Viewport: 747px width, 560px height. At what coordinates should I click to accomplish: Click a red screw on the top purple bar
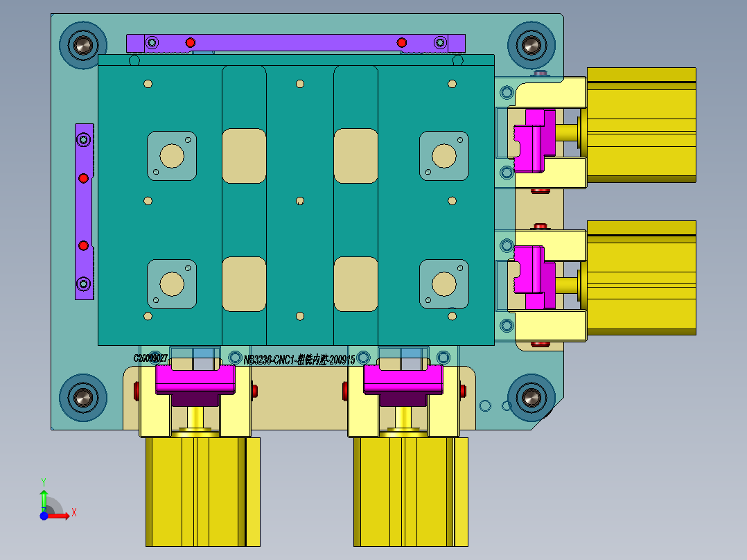coord(190,42)
